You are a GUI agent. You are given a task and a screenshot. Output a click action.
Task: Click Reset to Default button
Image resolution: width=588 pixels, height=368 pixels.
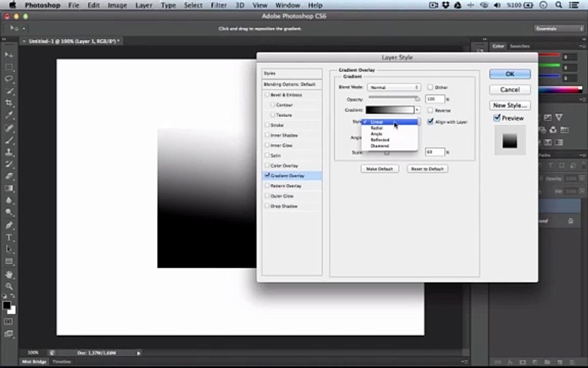(x=427, y=169)
